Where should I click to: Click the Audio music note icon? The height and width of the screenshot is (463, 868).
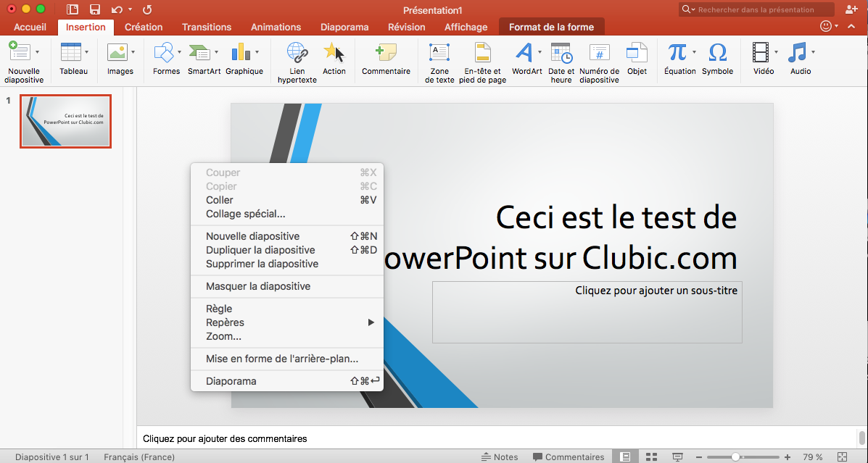tap(798, 52)
